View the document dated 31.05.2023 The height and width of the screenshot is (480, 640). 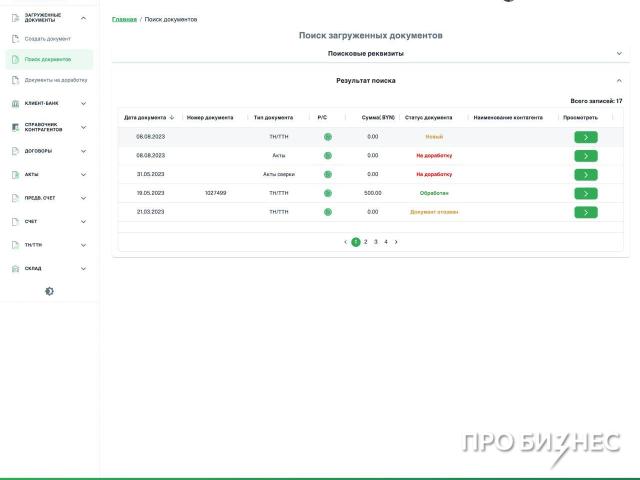point(585,174)
